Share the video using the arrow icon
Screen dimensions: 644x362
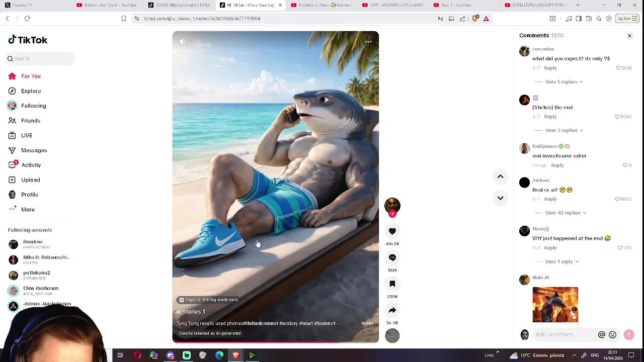(392, 310)
